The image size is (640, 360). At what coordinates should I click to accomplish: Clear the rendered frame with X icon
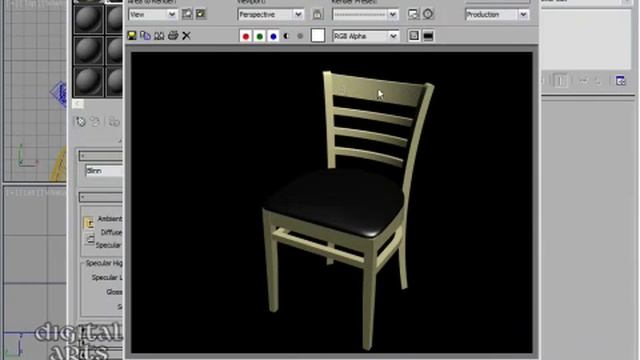186,36
